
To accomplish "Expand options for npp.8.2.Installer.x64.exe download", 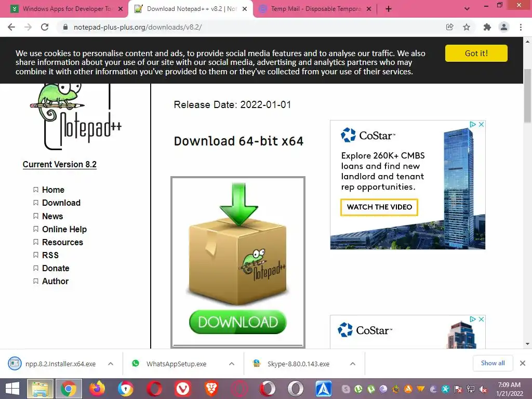I will 111,364.
